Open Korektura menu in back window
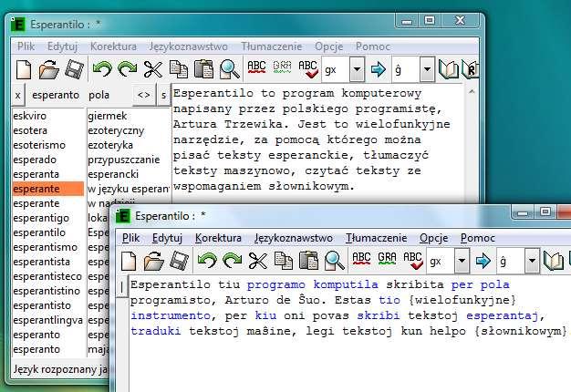This screenshot has width=571, height=392. point(113,46)
